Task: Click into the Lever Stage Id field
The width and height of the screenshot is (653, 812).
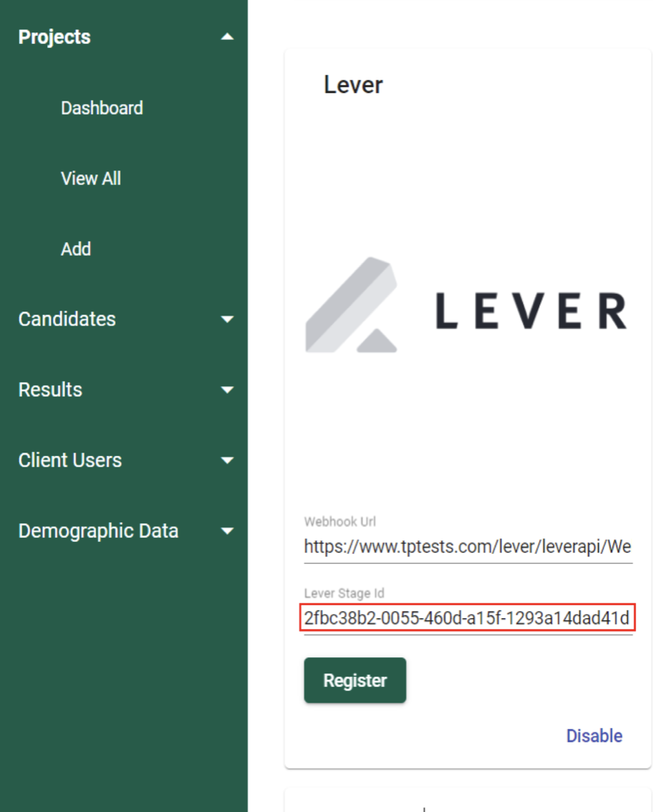Action: [x=468, y=618]
